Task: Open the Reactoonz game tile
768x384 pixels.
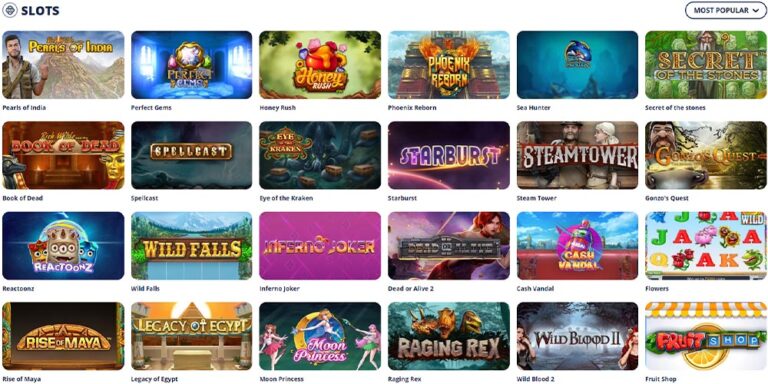Action: pyautogui.click(x=63, y=245)
